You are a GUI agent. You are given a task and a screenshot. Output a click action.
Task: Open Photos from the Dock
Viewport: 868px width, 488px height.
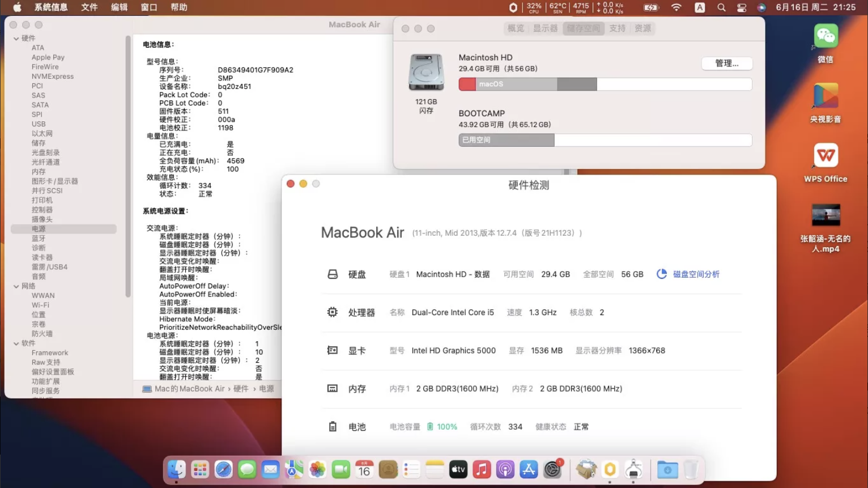pos(317,469)
